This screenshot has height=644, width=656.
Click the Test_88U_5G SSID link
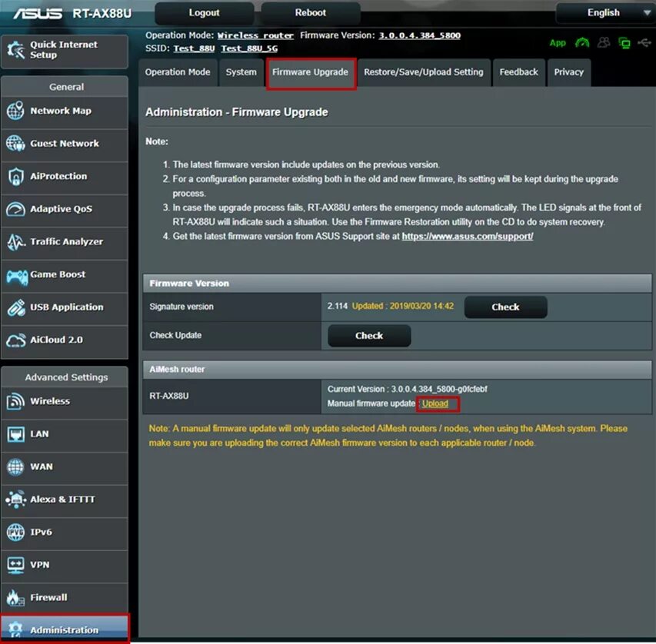tap(249, 48)
